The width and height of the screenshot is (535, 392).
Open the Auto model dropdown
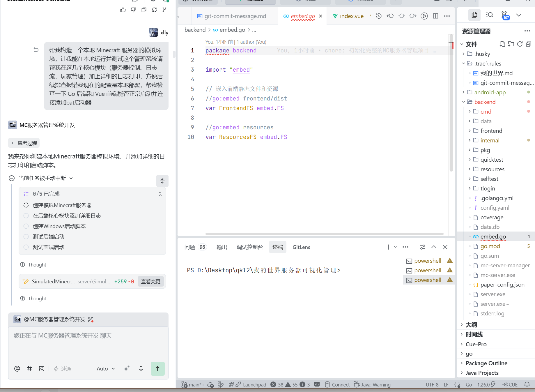(x=106, y=369)
